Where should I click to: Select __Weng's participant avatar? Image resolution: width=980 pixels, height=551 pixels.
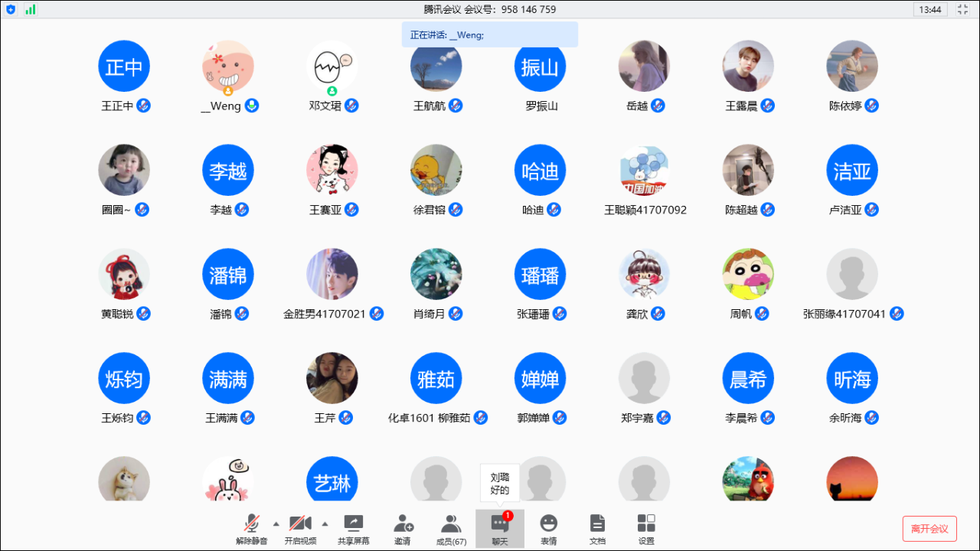coord(227,66)
